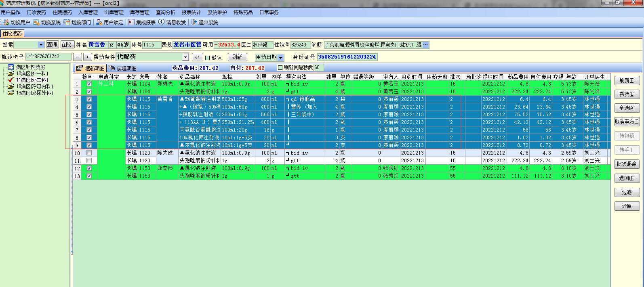Viewport: 644px width, 287px height.
Task: Uncheck row 13 检查 checkbox
Action: tap(89, 176)
